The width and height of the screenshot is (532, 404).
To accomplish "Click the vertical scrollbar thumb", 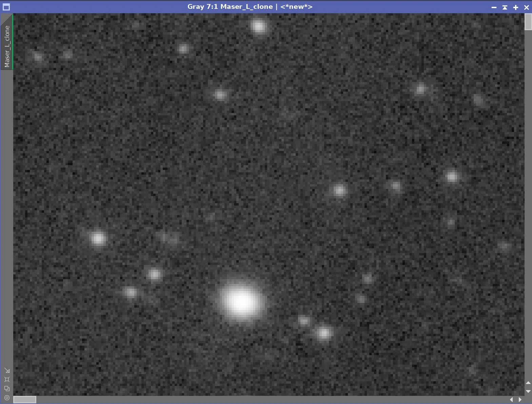I will (528, 22).
